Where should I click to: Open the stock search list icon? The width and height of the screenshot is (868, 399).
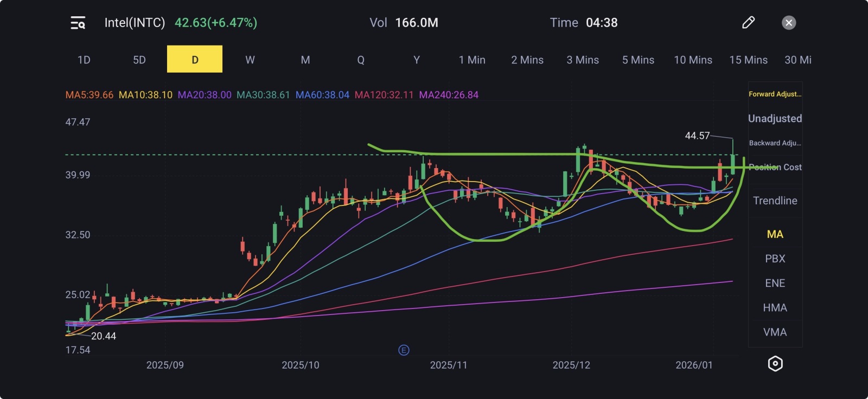(x=78, y=23)
